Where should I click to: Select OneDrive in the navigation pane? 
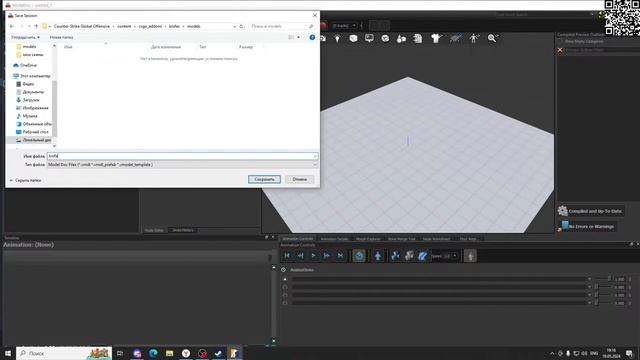tap(25, 65)
